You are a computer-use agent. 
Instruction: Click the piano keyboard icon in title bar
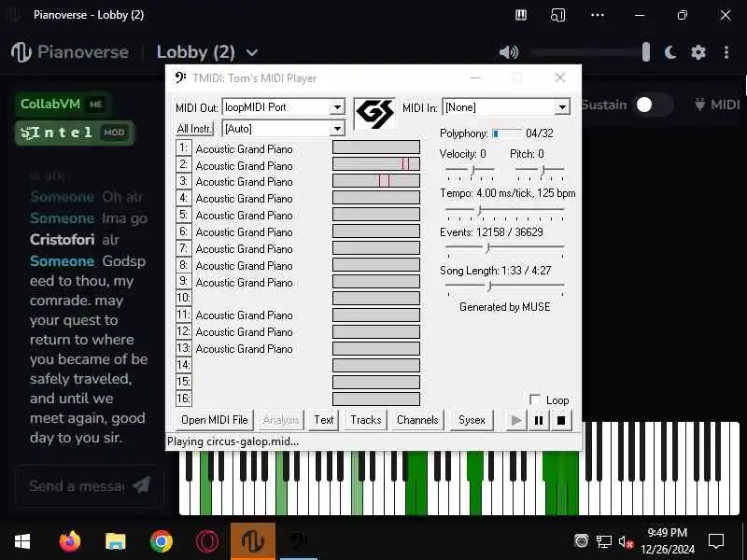click(x=521, y=15)
